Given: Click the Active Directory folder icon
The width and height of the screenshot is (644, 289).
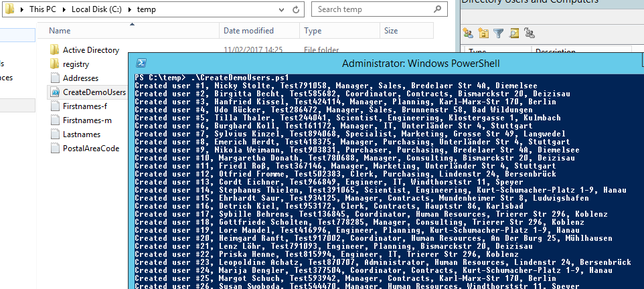Looking at the screenshot, I should pyautogui.click(x=55, y=50).
